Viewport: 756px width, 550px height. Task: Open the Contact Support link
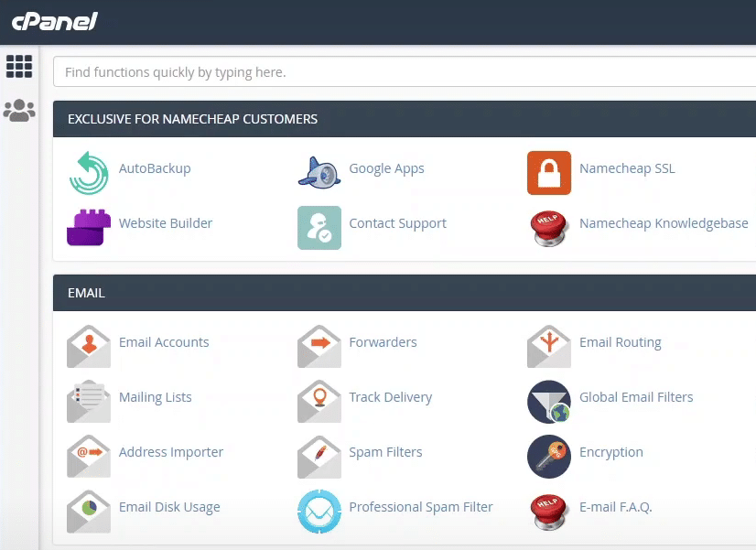[398, 223]
